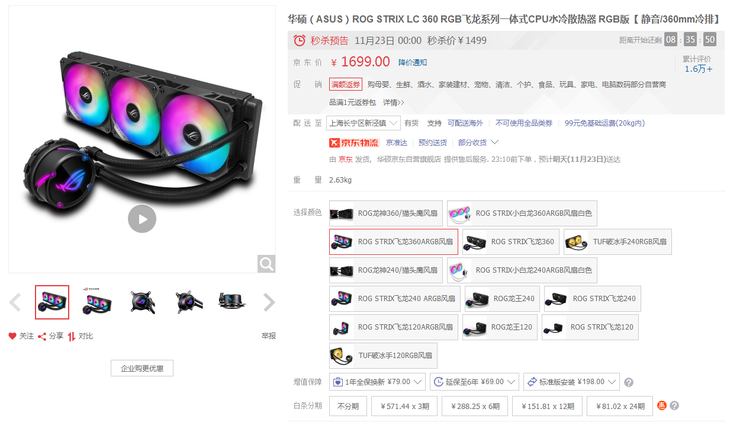The width and height of the screenshot is (730, 425).
Task: Click the 降价通知 link
Action: (x=412, y=62)
